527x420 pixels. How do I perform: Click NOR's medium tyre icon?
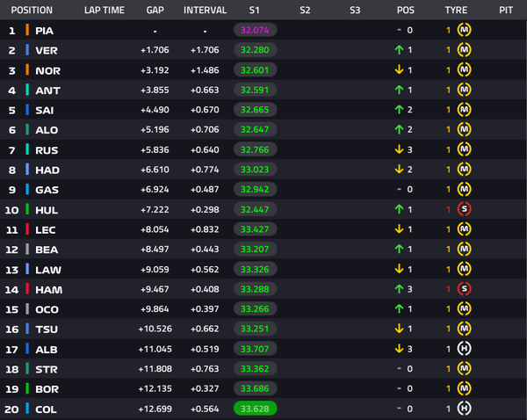(x=464, y=70)
